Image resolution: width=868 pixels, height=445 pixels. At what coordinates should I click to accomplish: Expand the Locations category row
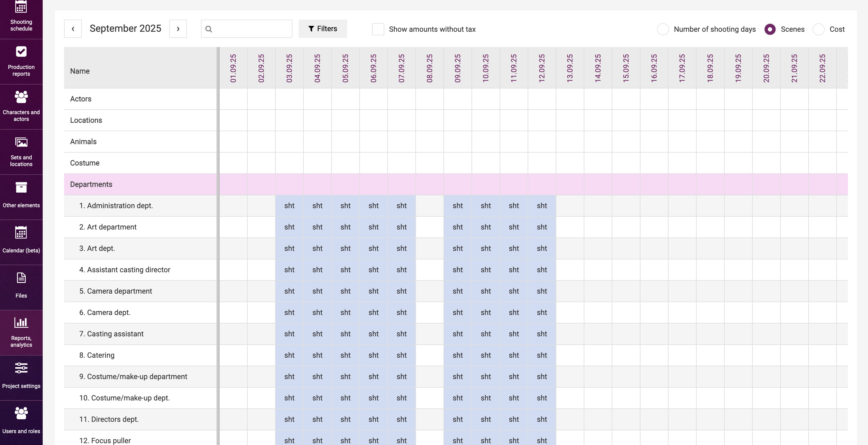click(x=86, y=120)
